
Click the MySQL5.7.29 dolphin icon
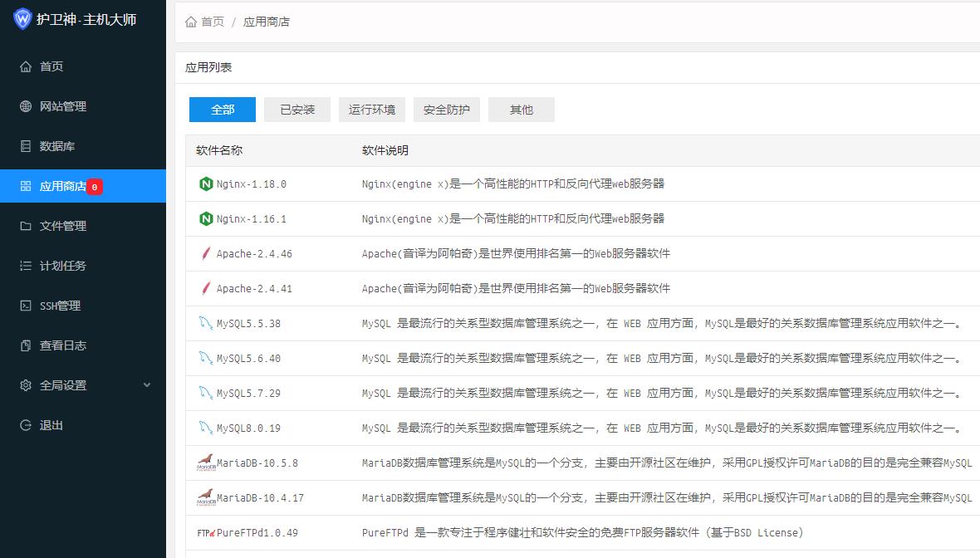tap(206, 393)
